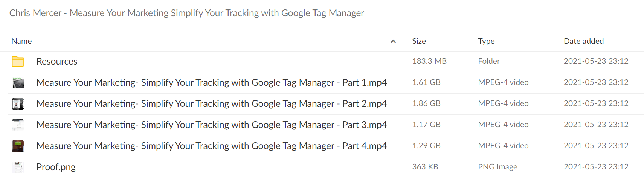Click the Part 1.mp4 video thumbnail

[x=18, y=82]
